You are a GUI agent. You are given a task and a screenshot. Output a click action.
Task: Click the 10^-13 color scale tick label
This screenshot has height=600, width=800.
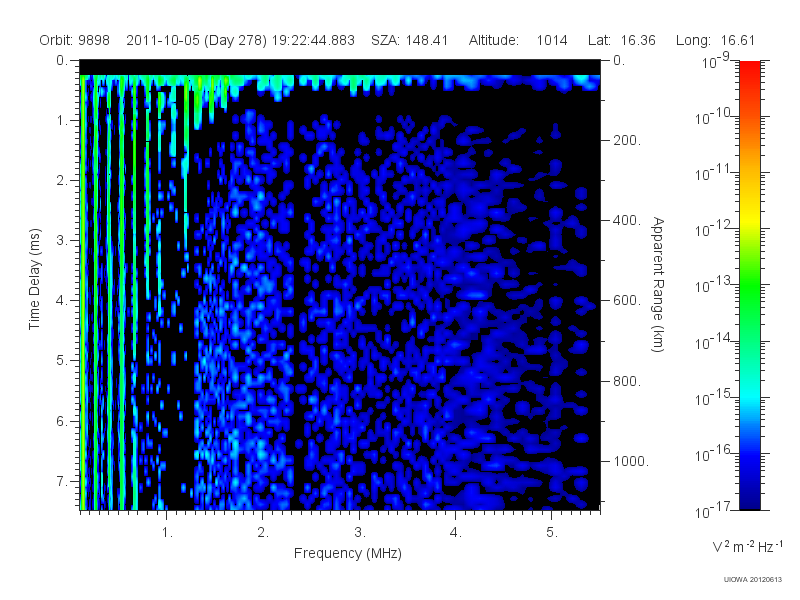(x=714, y=285)
